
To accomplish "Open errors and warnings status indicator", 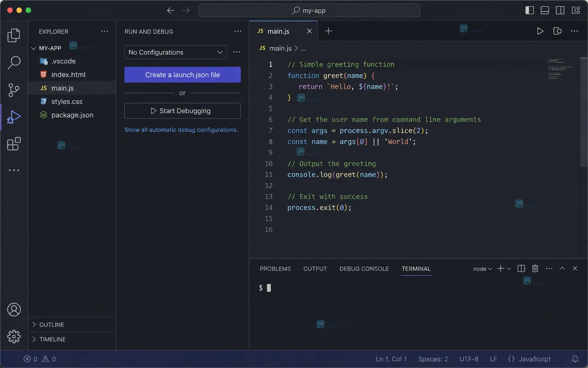I will pyautogui.click(x=40, y=359).
